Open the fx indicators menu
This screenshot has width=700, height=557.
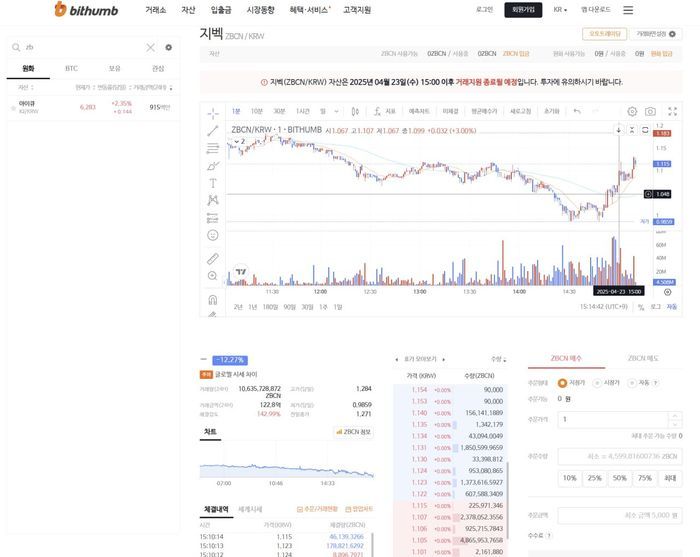click(384, 111)
